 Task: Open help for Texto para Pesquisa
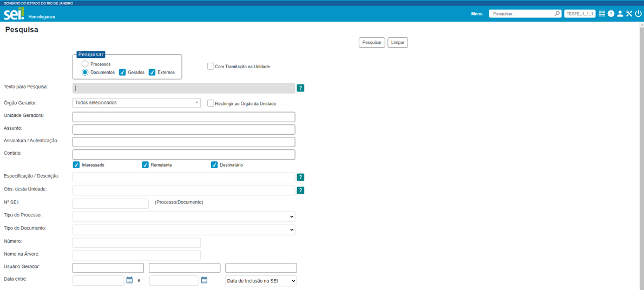coord(300,88)
